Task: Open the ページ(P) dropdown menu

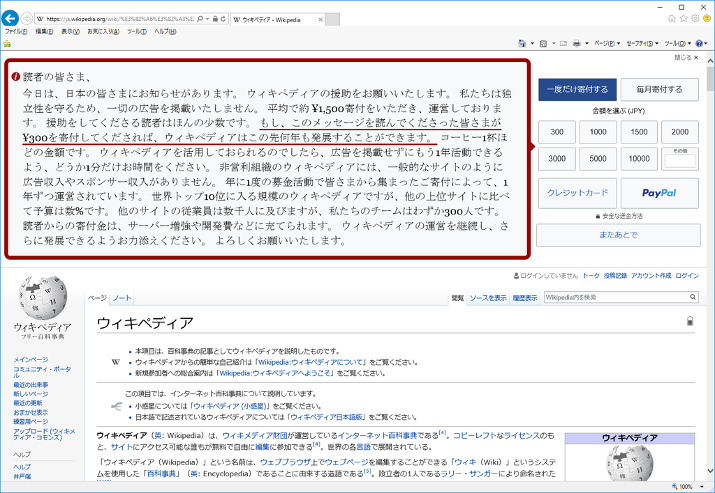Action: point(607,43)
